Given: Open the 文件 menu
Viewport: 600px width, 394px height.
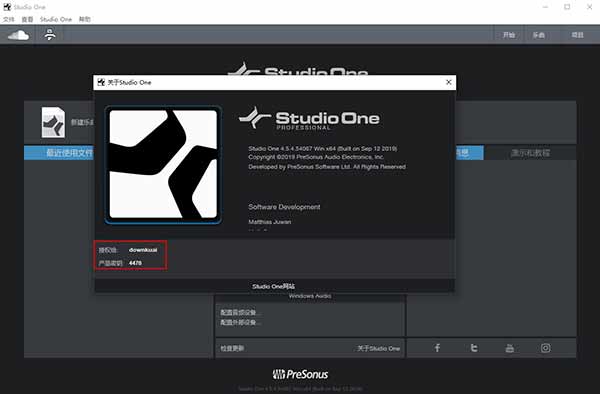Looking at the screenshot, I should pyautogui.click(x=9, y=19).
